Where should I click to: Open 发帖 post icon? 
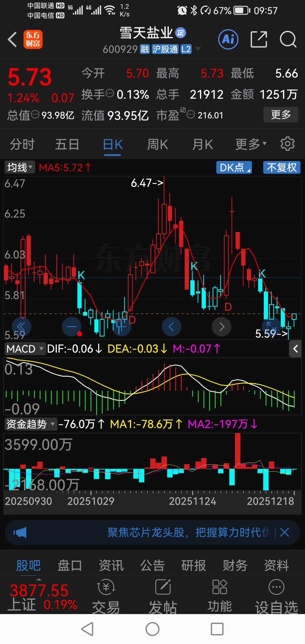163,596
